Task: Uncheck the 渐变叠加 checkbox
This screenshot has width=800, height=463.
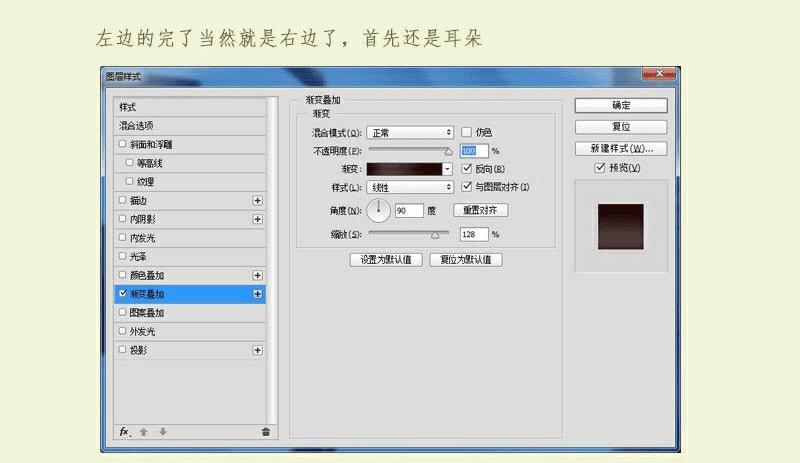Action: point(122,294)
